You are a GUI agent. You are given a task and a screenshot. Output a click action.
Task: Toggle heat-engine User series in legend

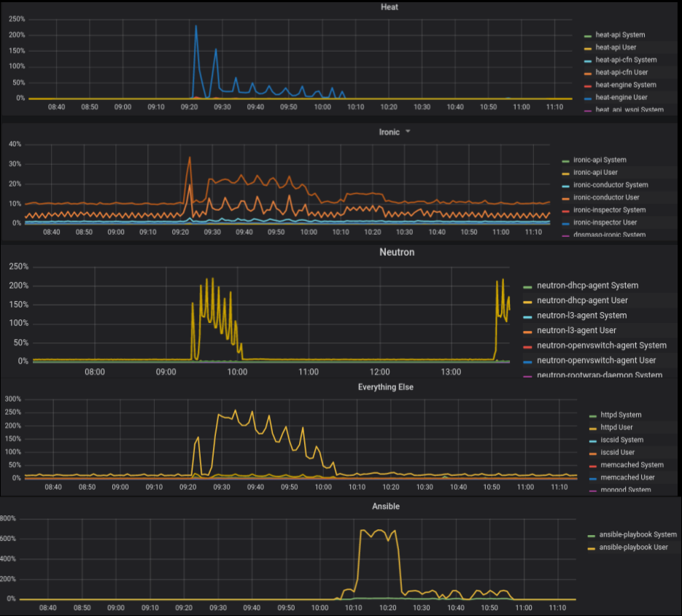621,97
